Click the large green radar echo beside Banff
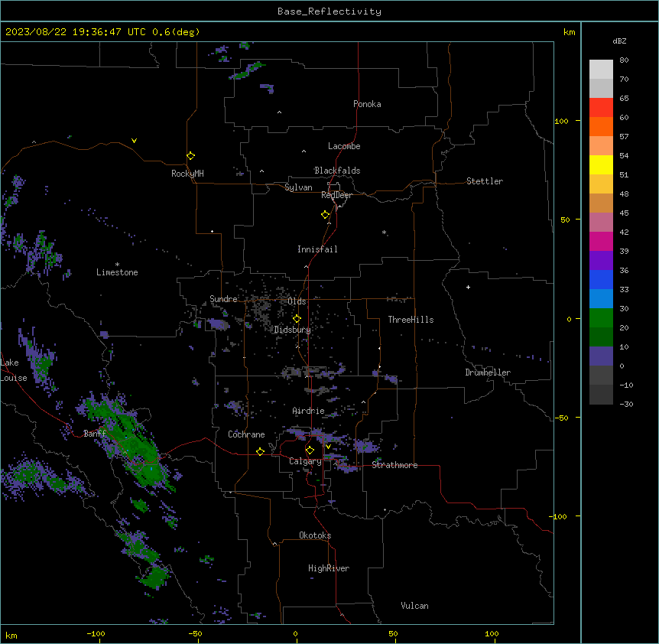Screen dimensions: 659x644 130,441
